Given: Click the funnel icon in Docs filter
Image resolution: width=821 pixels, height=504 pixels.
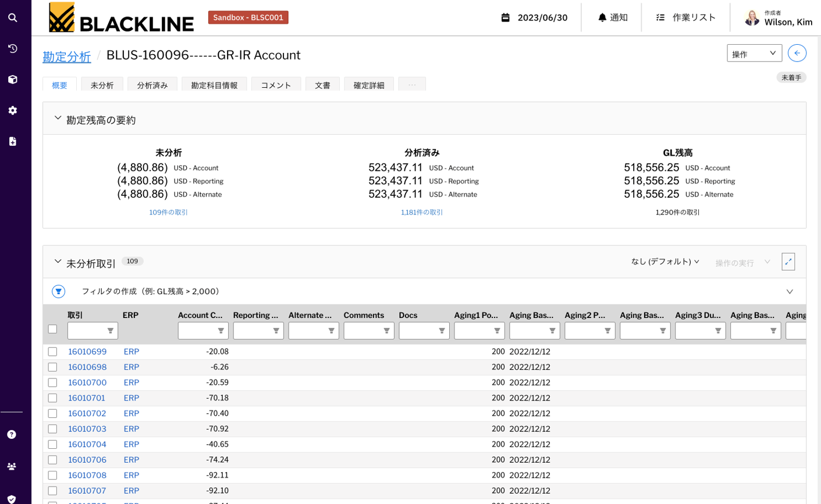Looking at the screenshot, I should 442,331.
